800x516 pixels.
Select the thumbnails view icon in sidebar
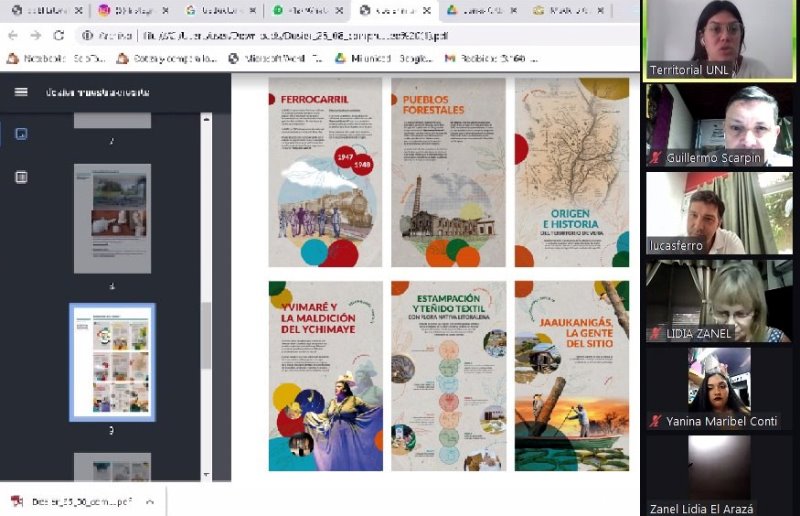click(x=21, y=134)
